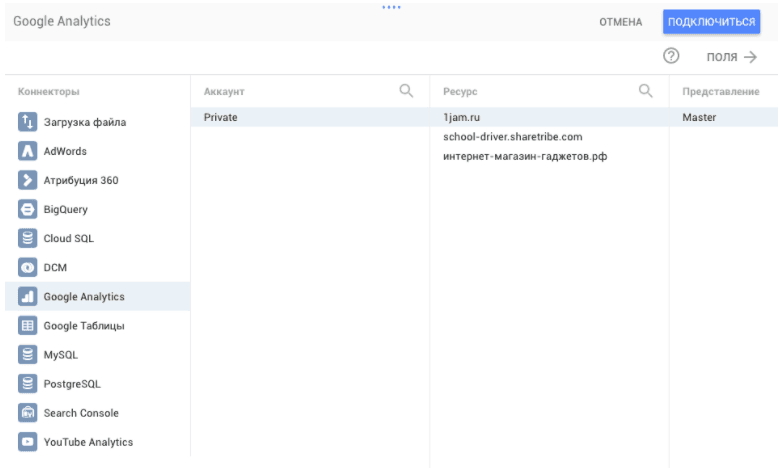Search accounts with the Аккаунт magnifier
The image size is (779, 468).
406,91
